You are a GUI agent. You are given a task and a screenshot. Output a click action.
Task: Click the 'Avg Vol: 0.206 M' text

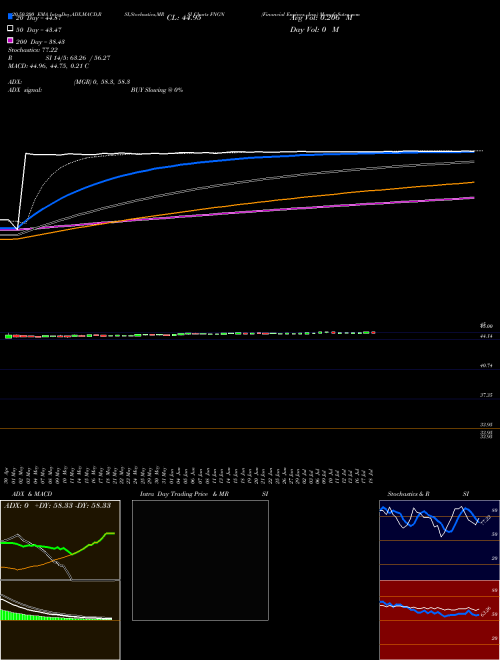(322, 18)
